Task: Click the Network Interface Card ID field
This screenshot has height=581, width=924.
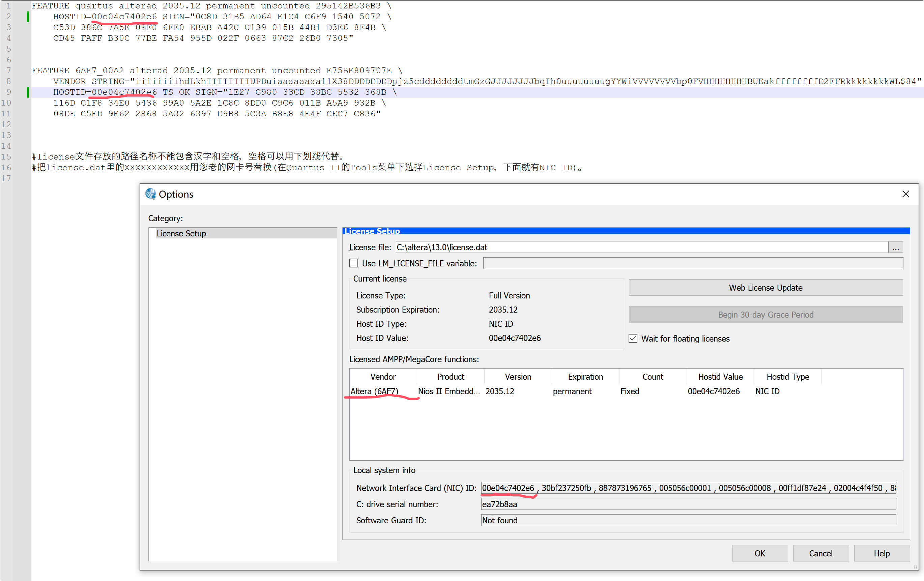Action: pyautogui.click(x=688, y=488)
